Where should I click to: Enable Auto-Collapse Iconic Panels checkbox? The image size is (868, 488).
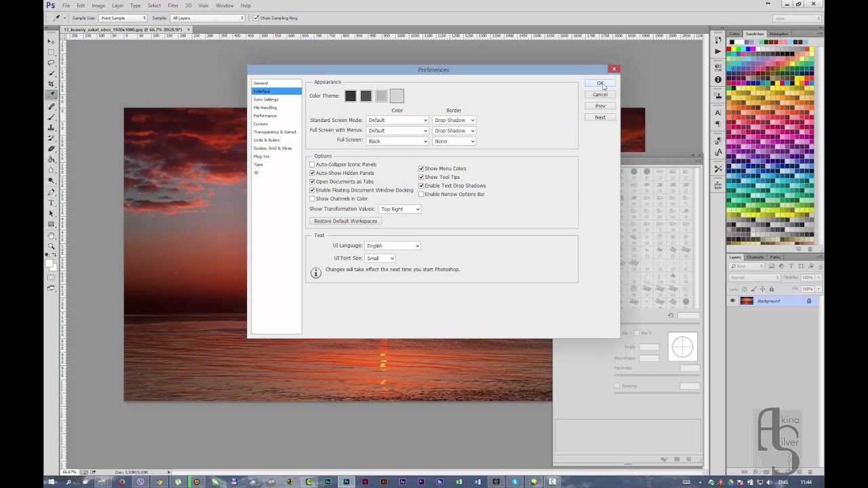pos(312,165)
